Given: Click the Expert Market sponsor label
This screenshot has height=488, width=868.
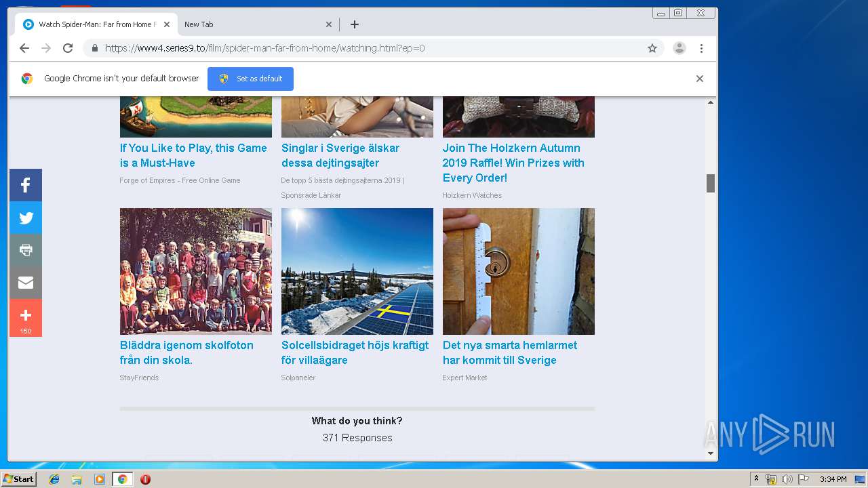Looking at the screenshot, I should (x=465, y=378).
